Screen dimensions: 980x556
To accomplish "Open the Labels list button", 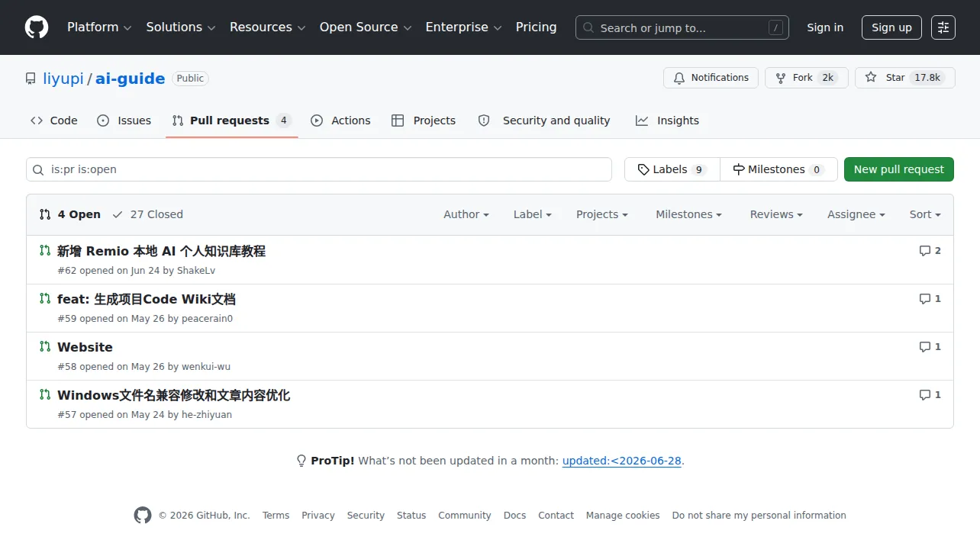I will coord(672,169).
